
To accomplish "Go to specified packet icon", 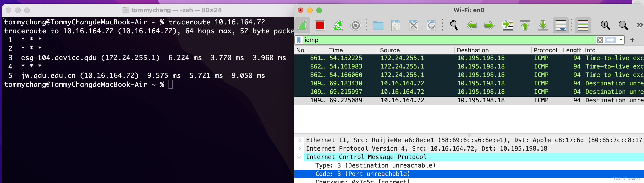I will [x=507, y=25].
